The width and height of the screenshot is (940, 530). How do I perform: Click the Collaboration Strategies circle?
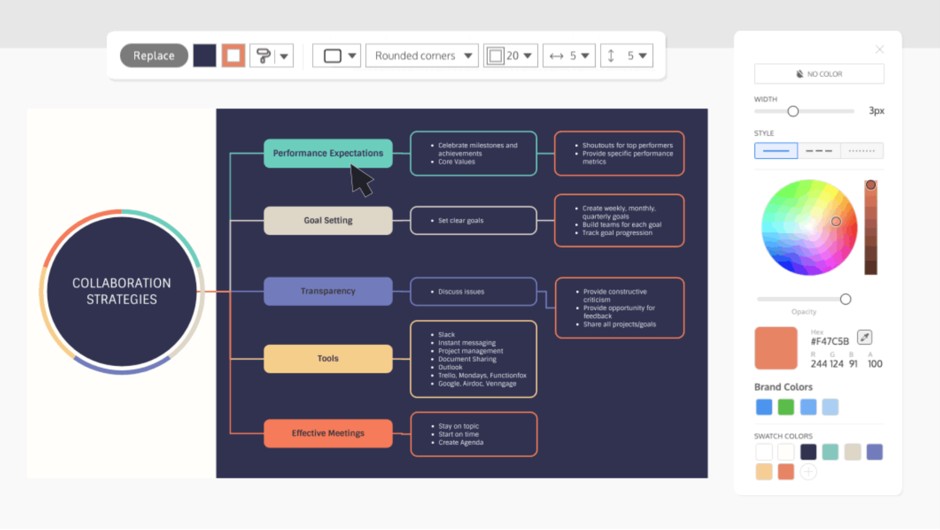[122, 291]
